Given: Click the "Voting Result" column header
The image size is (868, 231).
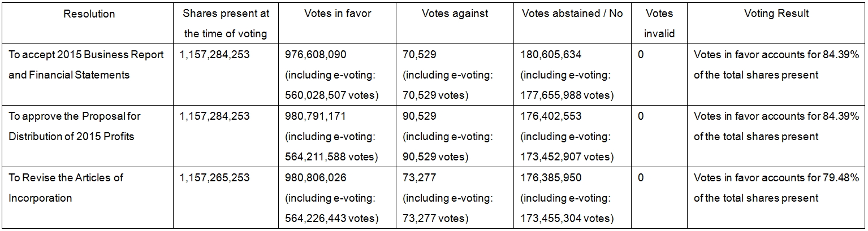Looking at the screenshot, I should pos(776,14).
